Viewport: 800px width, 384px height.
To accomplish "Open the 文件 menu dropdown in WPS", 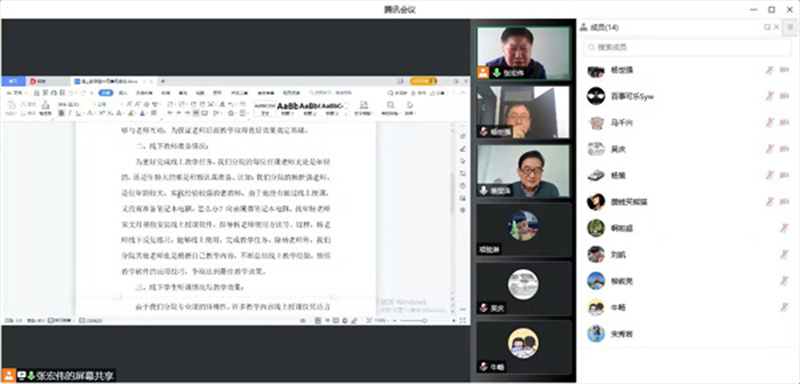I will tap(17, 93).
